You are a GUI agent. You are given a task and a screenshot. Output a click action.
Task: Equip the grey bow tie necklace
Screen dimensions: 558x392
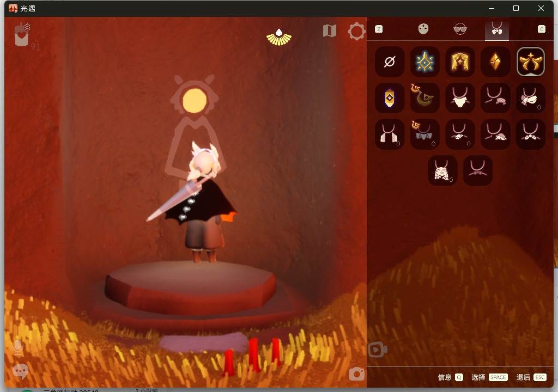pos(424,134)
